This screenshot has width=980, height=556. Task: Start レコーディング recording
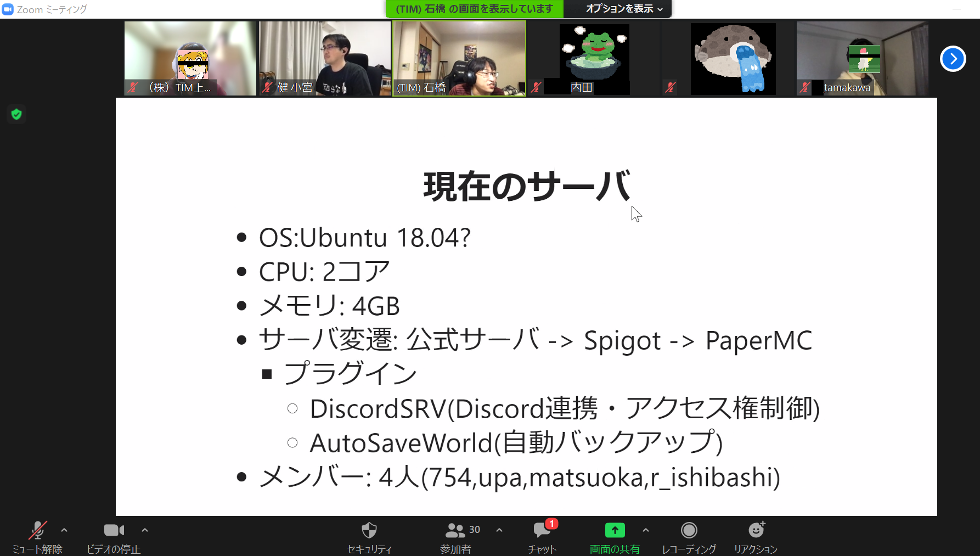tap(689, 537)
